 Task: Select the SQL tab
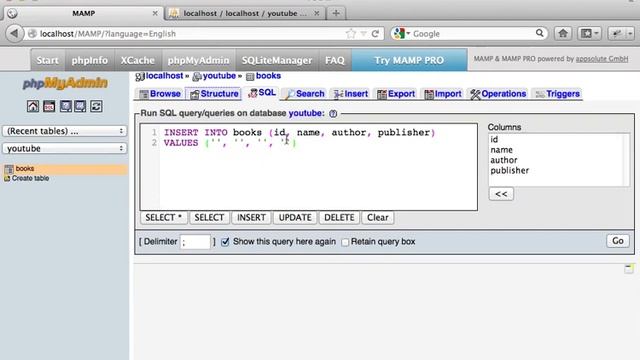262,93
